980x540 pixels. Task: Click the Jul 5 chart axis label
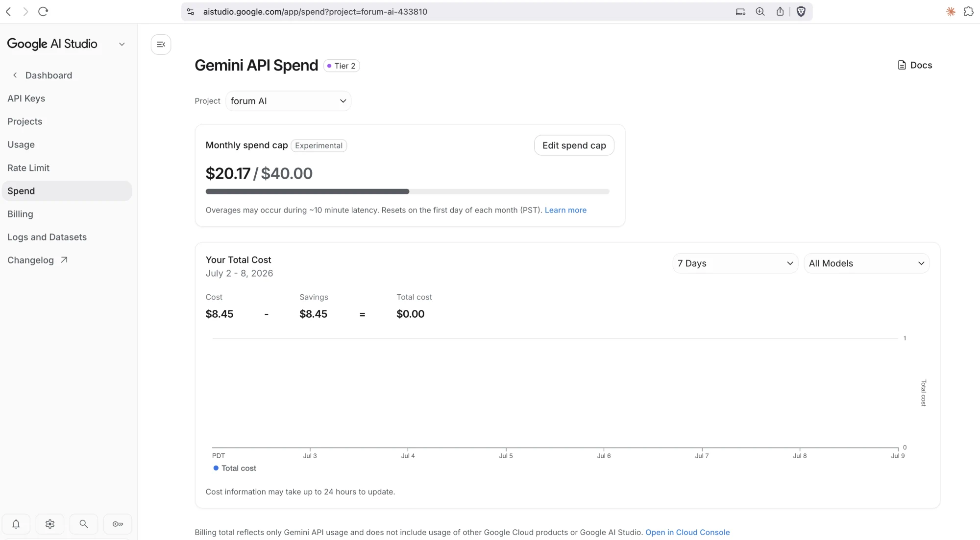[506, 456]
